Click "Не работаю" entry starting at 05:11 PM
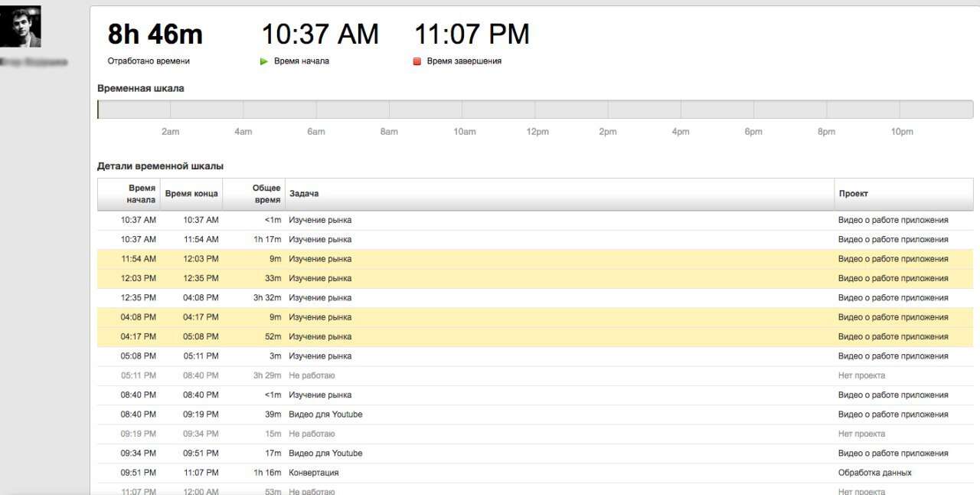 pos(312,375)
